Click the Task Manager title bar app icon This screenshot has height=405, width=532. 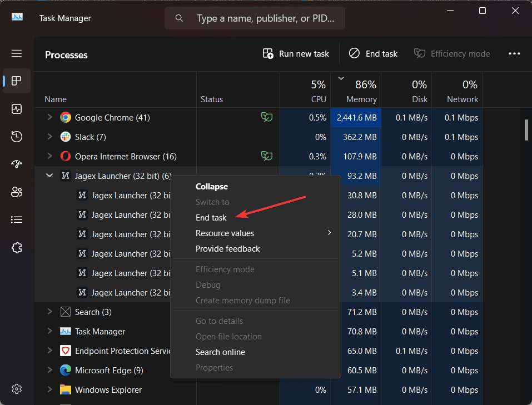coord(17,17)
